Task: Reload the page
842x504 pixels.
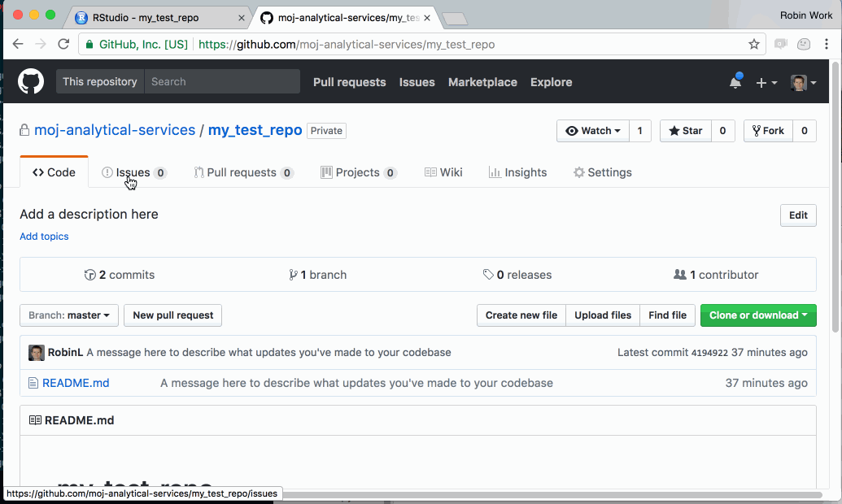Action: [x=64, y=44]
